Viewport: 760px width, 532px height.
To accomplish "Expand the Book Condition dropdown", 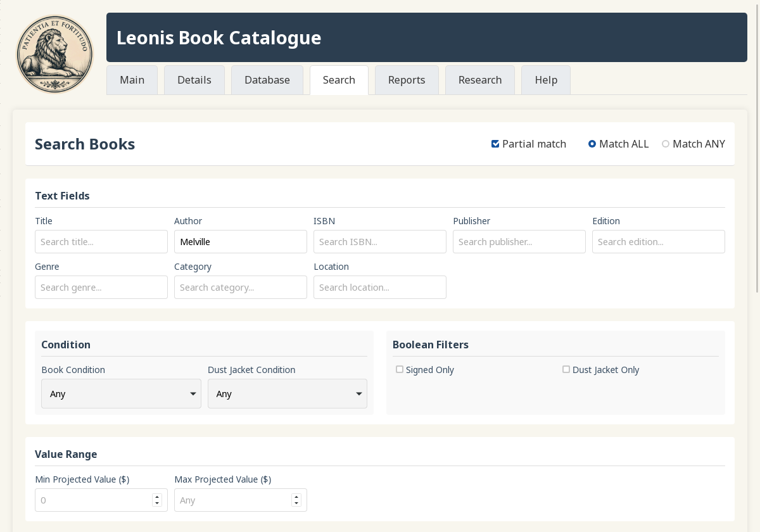I will 121,394.
